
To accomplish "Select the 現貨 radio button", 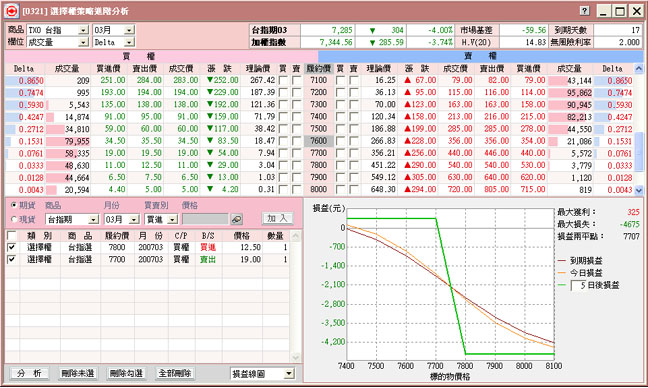I will click(14, 219).
